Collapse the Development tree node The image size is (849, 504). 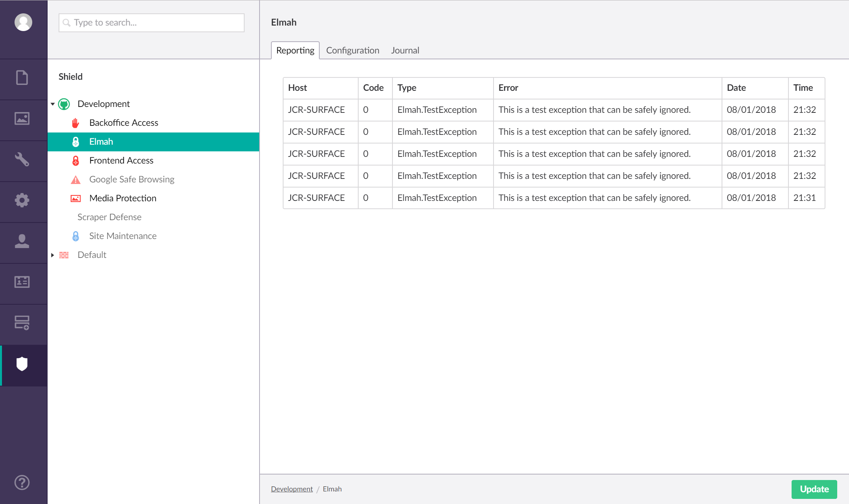click(53, 104)
